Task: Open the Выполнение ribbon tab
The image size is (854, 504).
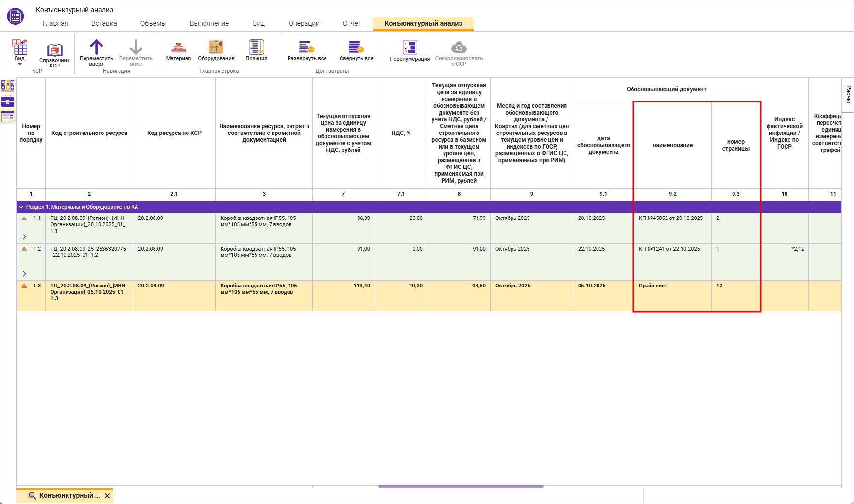Action: (x=209, y=23)
